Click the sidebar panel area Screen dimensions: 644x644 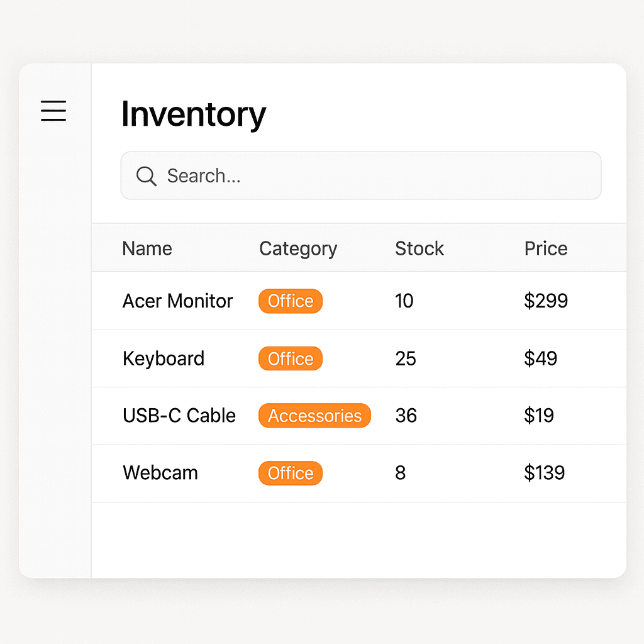55,346
